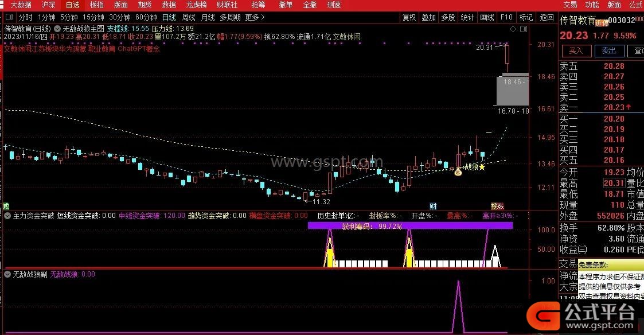
Task: Click the 卖出 sell button
Action: pos(609,50)
